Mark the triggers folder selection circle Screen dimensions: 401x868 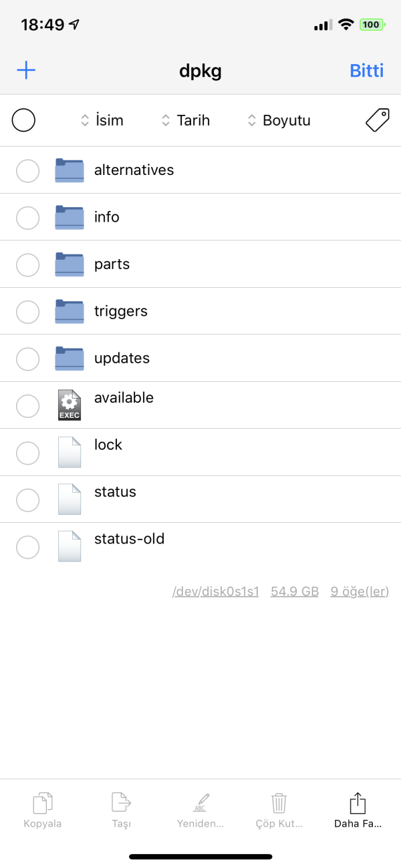click(27, 312)
